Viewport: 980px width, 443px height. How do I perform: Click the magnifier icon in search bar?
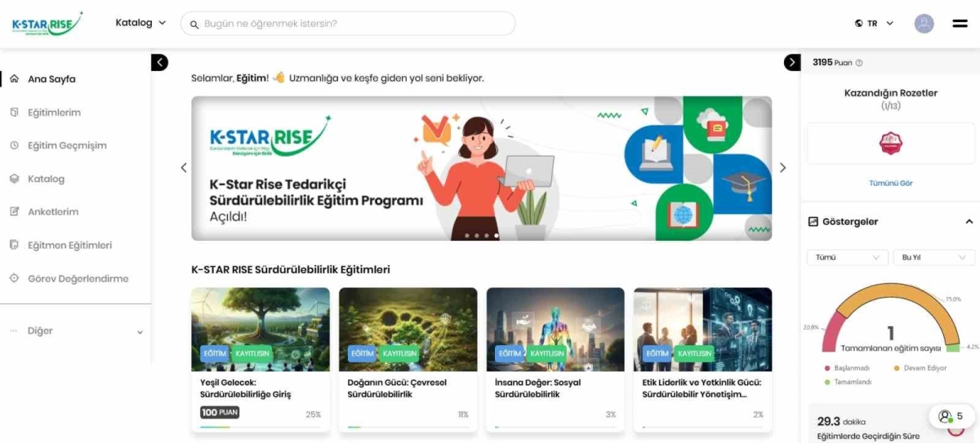coord(194,24)
